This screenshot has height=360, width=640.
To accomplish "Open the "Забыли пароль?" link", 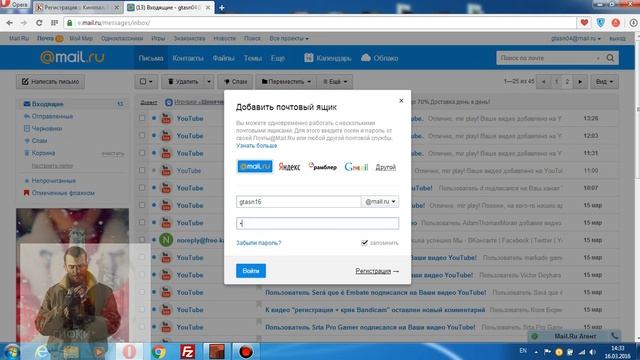I will (259, 243).
